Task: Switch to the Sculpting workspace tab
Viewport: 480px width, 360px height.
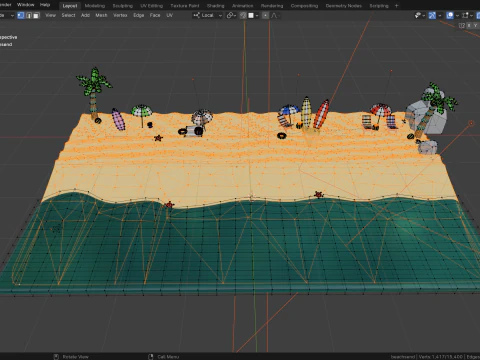Action: [x=122, y=6]
